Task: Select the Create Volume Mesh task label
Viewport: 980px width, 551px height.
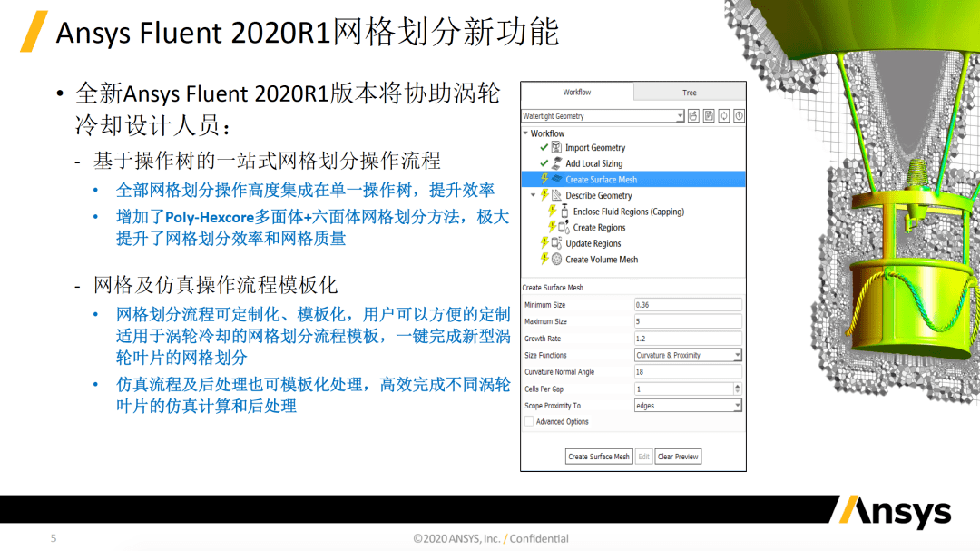Action: tap(602, 259)
